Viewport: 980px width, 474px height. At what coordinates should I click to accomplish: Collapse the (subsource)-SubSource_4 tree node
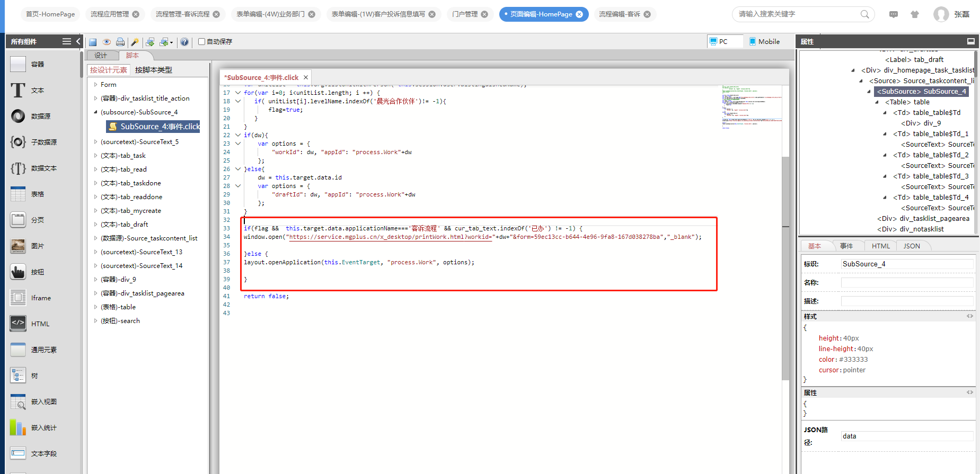coord(95,112)
